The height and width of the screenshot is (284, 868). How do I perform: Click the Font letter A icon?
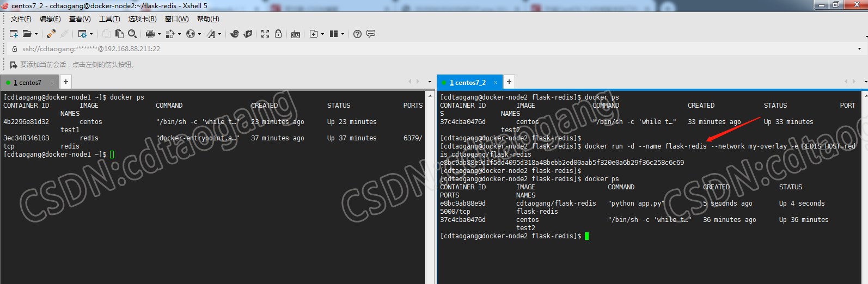(x=211, y=34)
